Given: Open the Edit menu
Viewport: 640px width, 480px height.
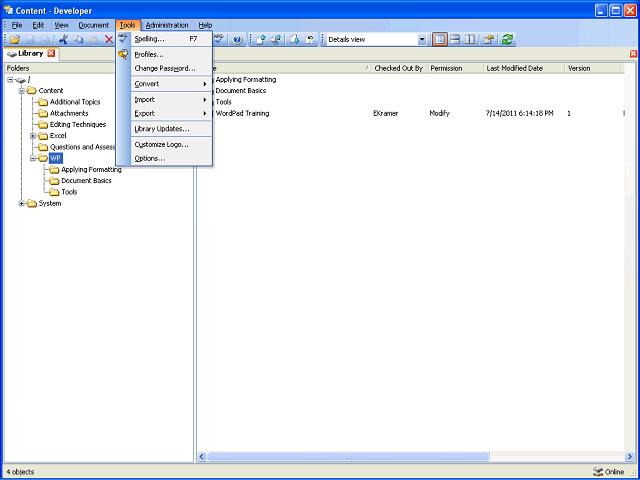Looking at the screenshot, I should pyautogui.click(x=38, y=25).
